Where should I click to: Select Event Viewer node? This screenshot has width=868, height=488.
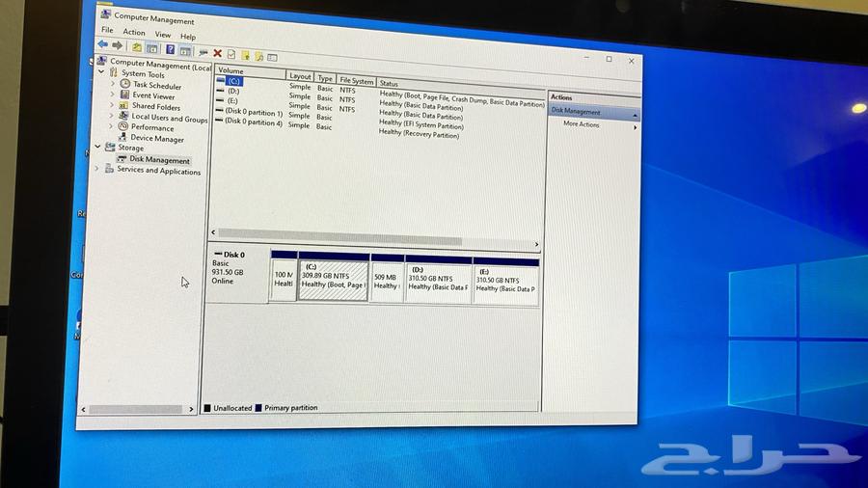coord(153,96)
